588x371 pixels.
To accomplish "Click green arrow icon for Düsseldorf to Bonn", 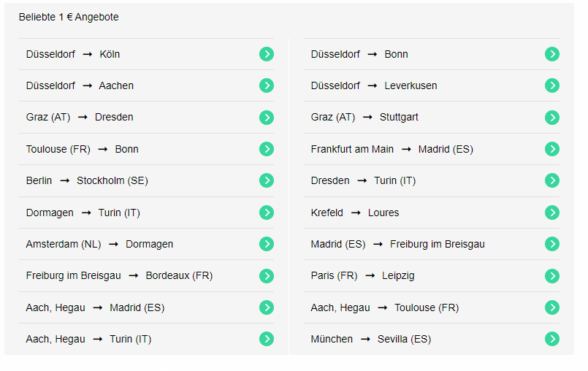I will (x=551, y=54).
